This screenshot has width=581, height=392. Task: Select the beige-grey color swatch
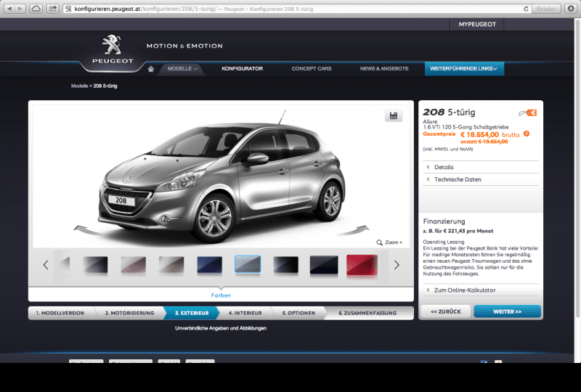pos(171,265)
